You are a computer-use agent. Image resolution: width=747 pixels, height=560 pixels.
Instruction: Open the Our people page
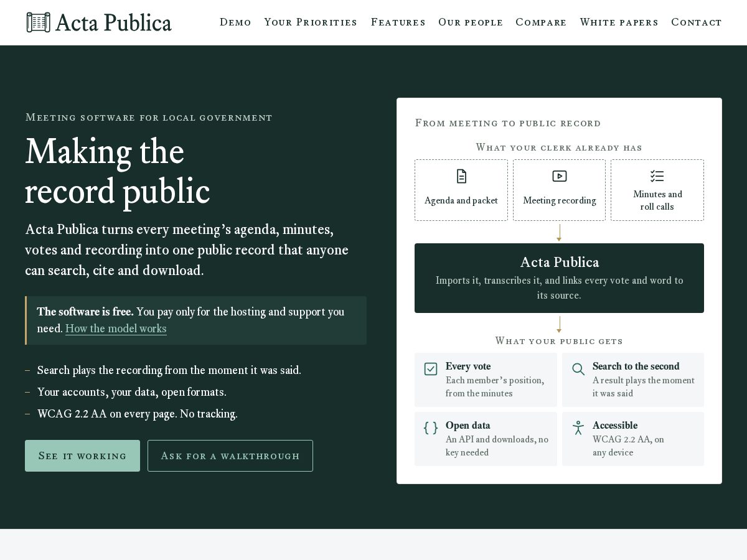(471, 22)
